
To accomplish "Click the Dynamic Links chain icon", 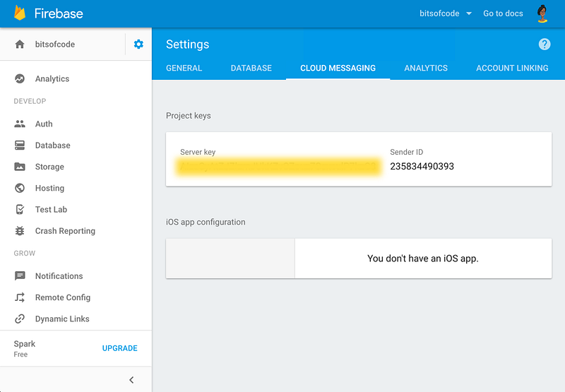I will [x=20, y=319].
